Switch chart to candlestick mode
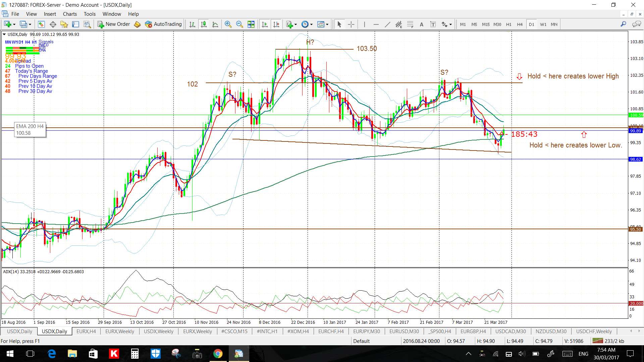The height and width of the screenshot is (362, 644). click(204, 24)
